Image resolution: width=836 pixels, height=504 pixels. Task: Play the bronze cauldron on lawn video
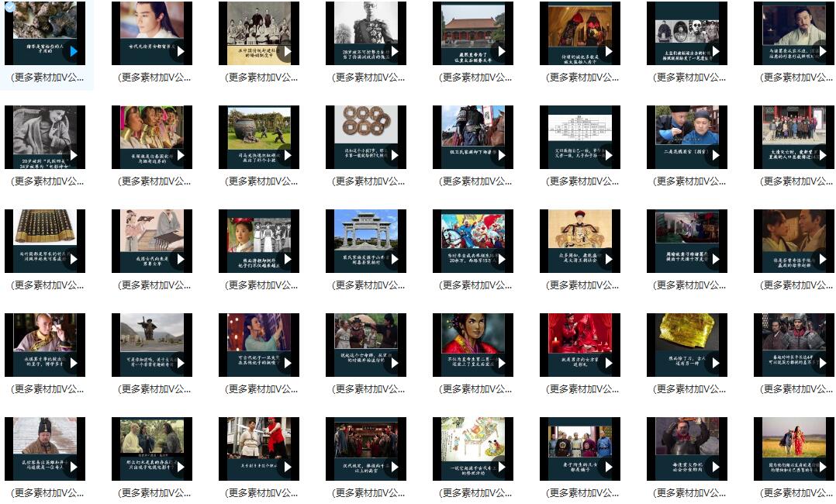pos(287,155)
